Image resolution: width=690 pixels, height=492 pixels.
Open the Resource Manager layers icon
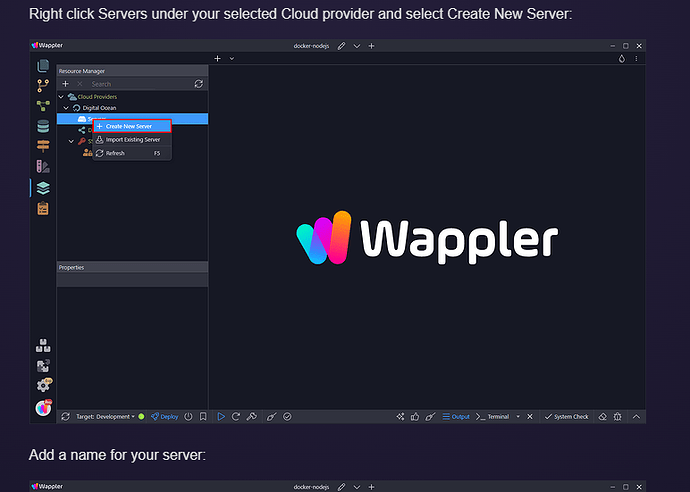click(43, 188)
